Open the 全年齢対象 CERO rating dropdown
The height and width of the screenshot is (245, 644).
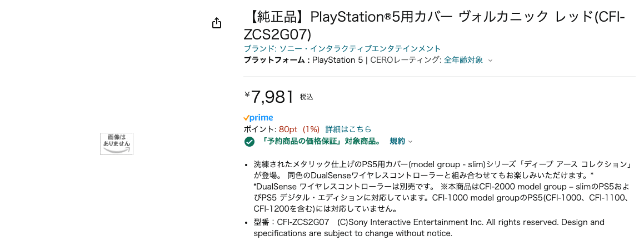[x=463, y=60]
